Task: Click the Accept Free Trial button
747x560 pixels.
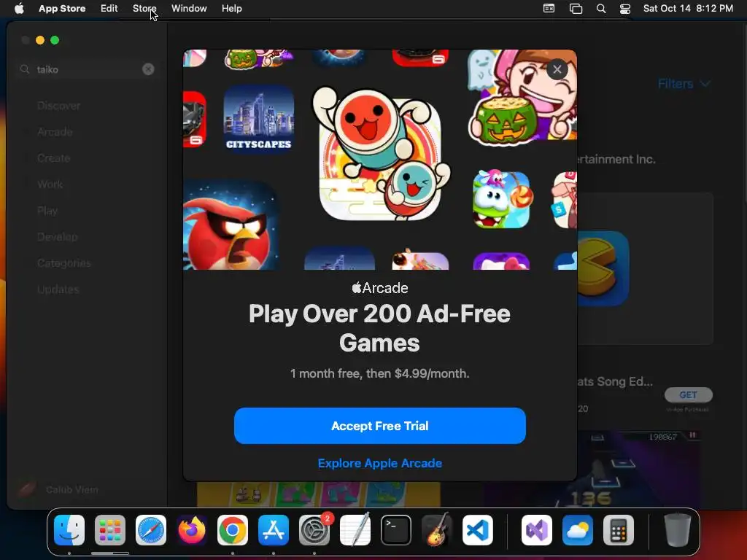Action: coord(379,426)
